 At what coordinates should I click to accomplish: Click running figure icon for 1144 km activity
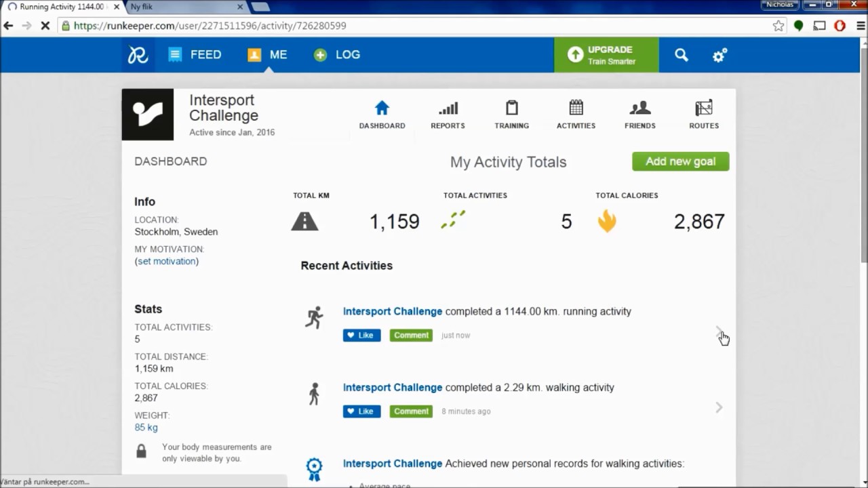(x=314, y=318)
